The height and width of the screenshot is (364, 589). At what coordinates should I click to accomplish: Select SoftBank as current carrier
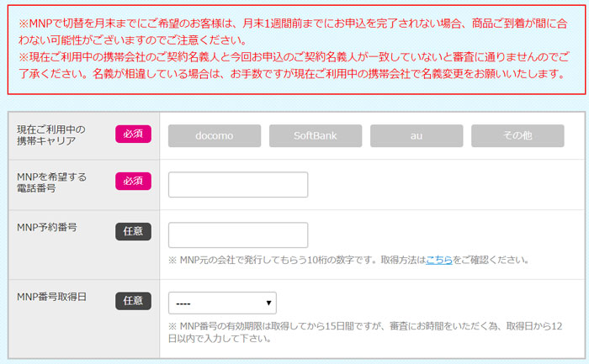pyautogui.click(x=316, y=136)
